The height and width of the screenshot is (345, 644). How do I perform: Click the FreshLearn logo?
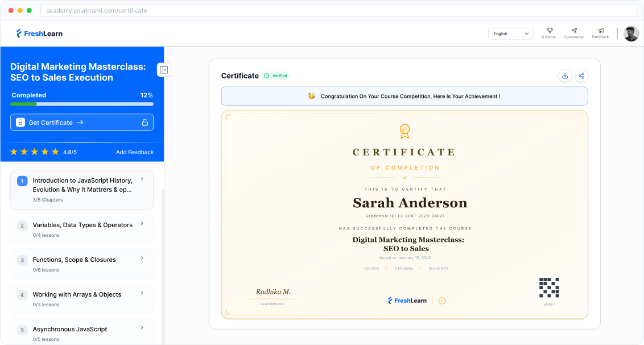39,33
